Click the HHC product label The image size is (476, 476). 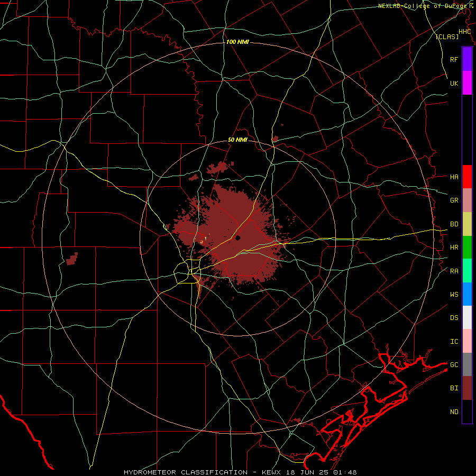(464, 32)
